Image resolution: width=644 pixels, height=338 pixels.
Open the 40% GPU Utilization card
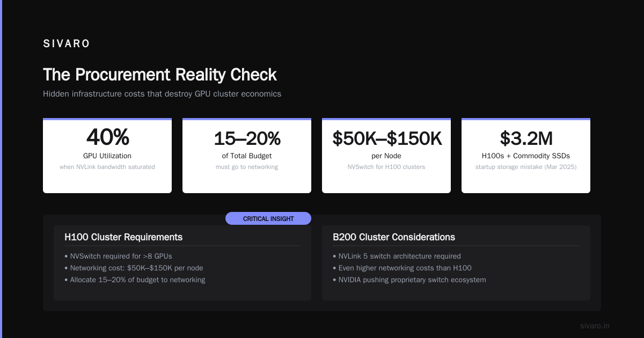(x=107, y=156)
